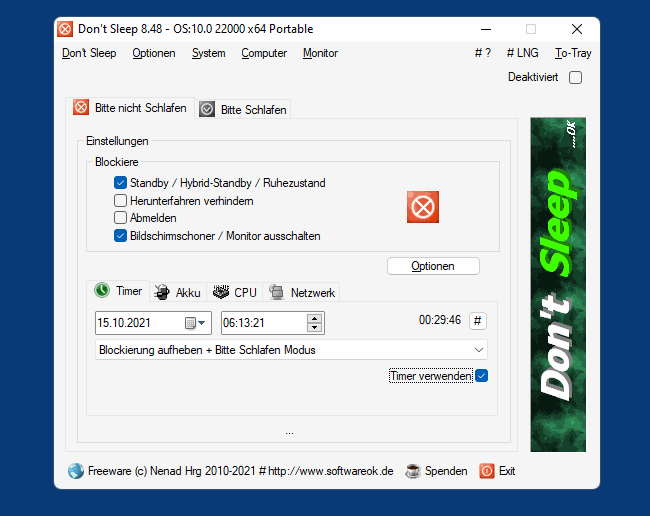Click the 15.10.2021 date field

(x=153, y=323)
